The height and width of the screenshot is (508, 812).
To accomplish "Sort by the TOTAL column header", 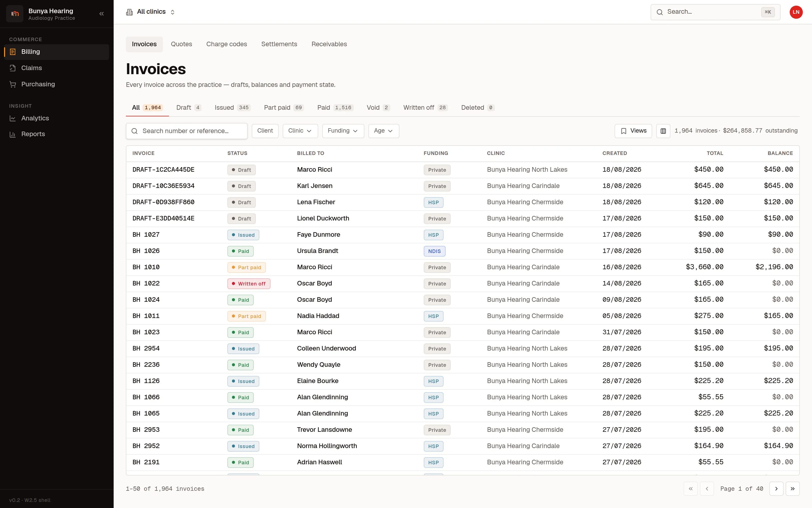I will click(x=715, y=153).
